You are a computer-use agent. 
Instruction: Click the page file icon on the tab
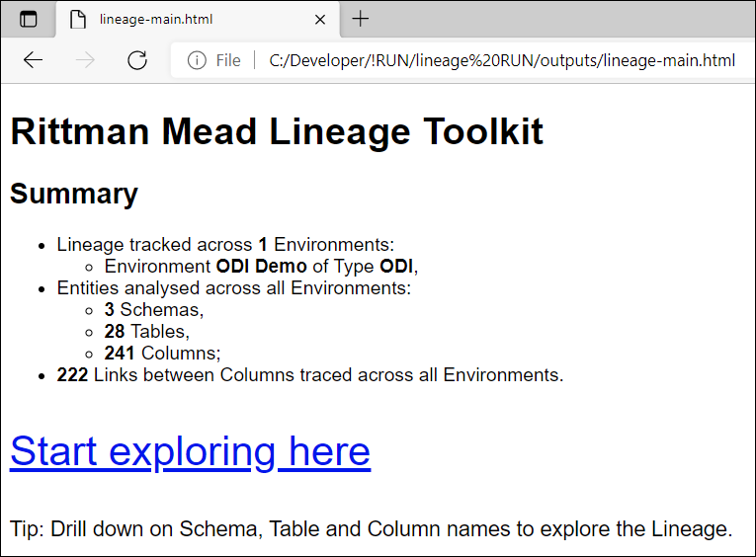78,20
